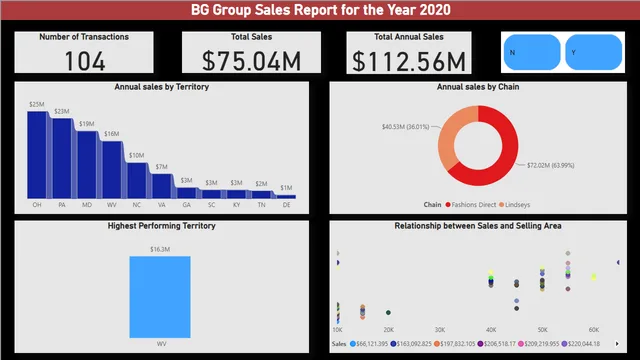This screenshot has height=360, width=640.
Task: Select the WV bar in Annual sales by Territory
Action: pyautogui.click(x=112, y=170)
